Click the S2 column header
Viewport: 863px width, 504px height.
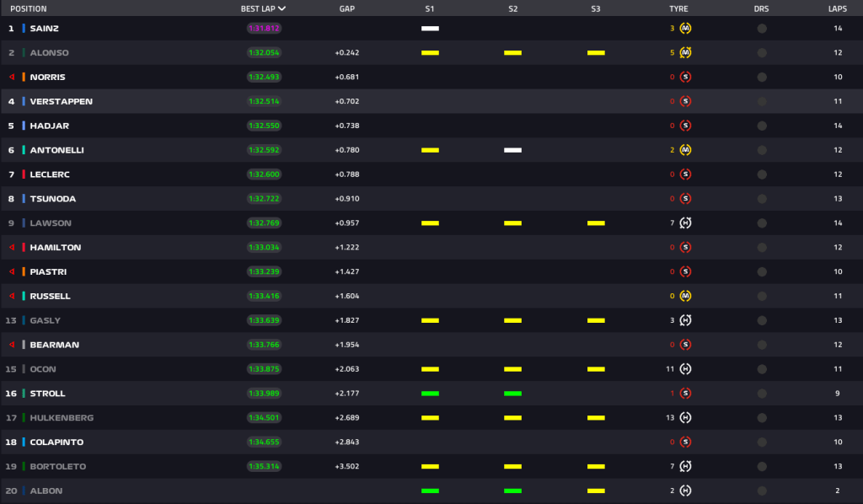point(513,8)
